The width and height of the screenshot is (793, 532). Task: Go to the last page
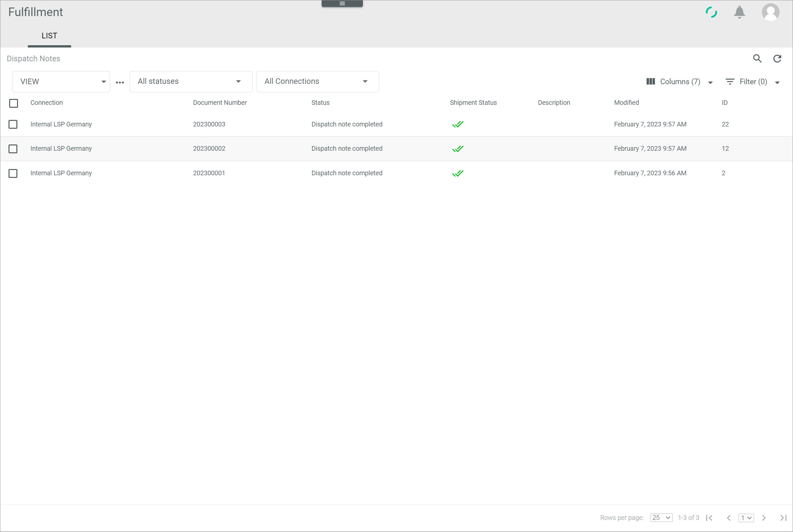[x=783, y=517]
